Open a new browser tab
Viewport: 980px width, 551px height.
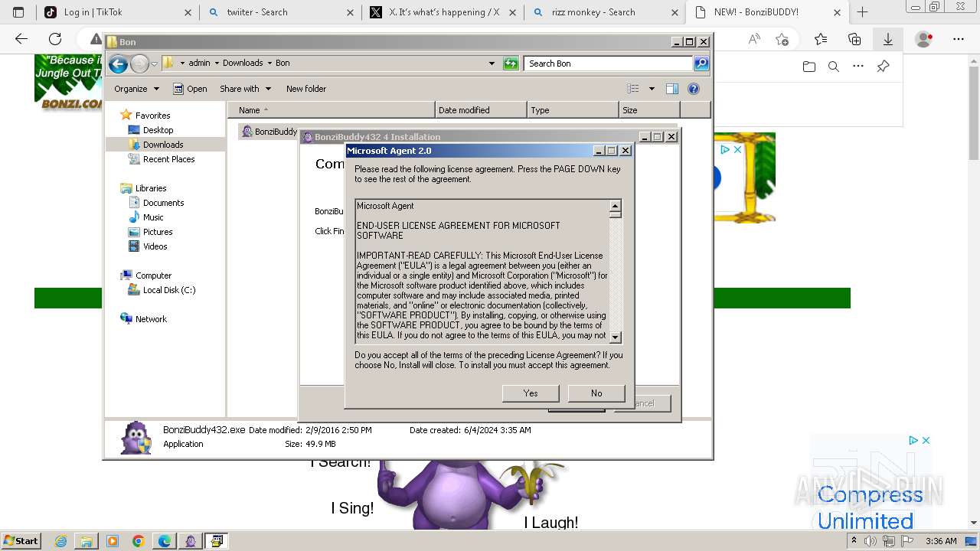[862, 12]
